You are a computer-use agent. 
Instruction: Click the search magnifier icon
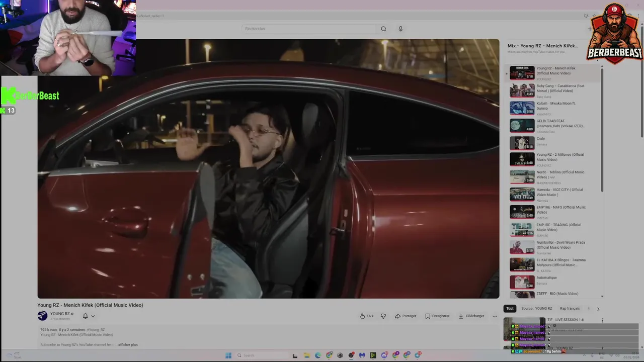383,29
